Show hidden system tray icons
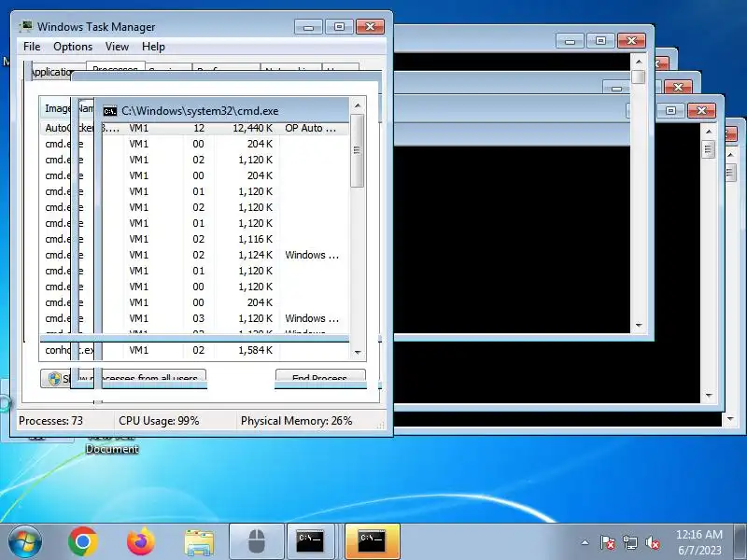 coord(585,542)
